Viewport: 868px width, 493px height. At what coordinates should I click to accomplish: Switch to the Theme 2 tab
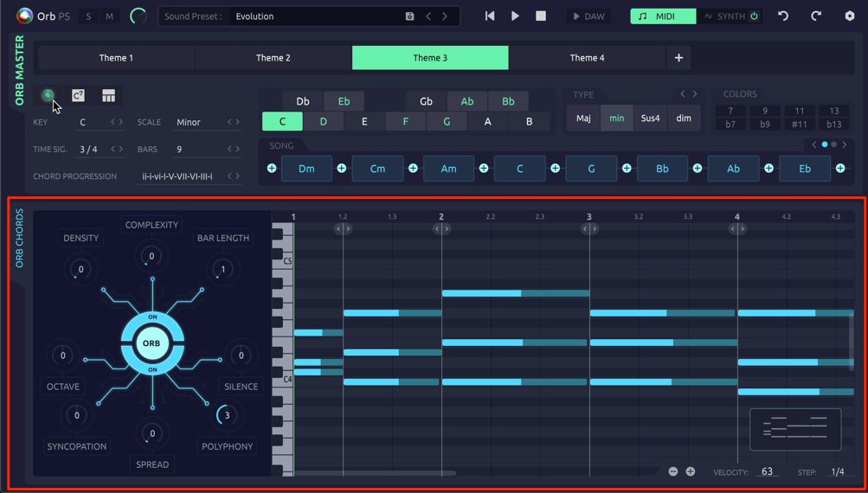[273, 58]
